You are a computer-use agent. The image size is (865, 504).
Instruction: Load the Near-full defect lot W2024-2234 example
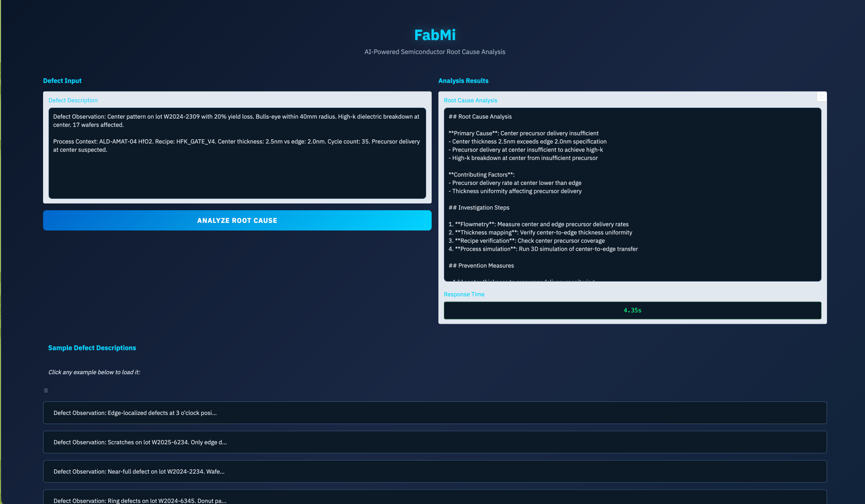pyautogui.click(x=435, y=471)
